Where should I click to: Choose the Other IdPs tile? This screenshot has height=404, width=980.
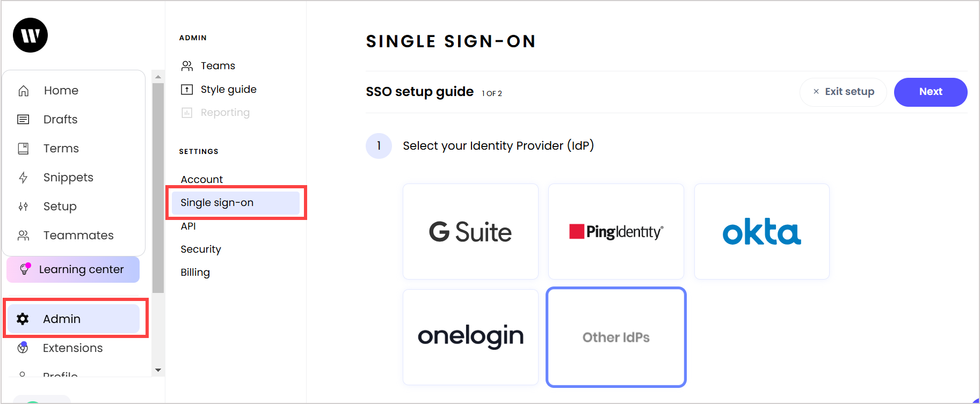coord(616,337)
